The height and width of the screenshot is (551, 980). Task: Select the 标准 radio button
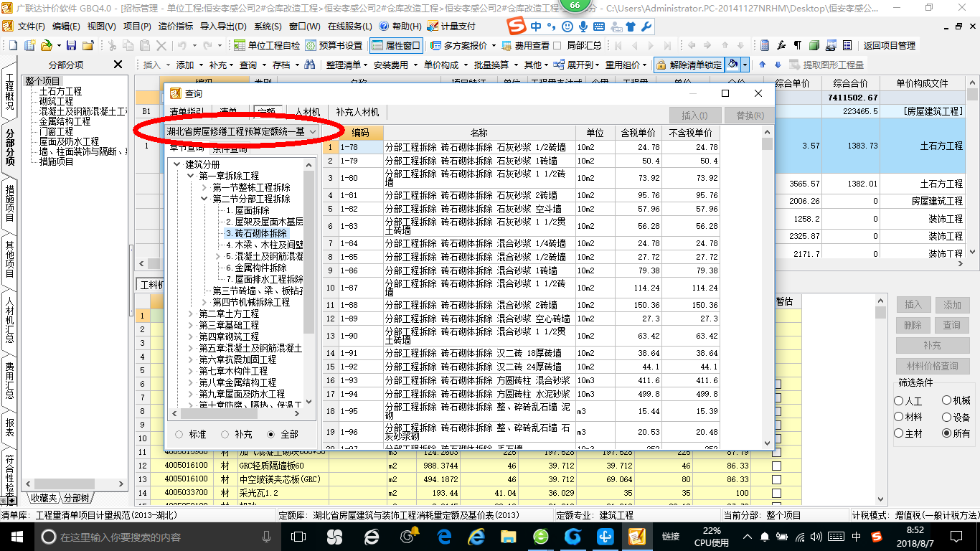179,434
